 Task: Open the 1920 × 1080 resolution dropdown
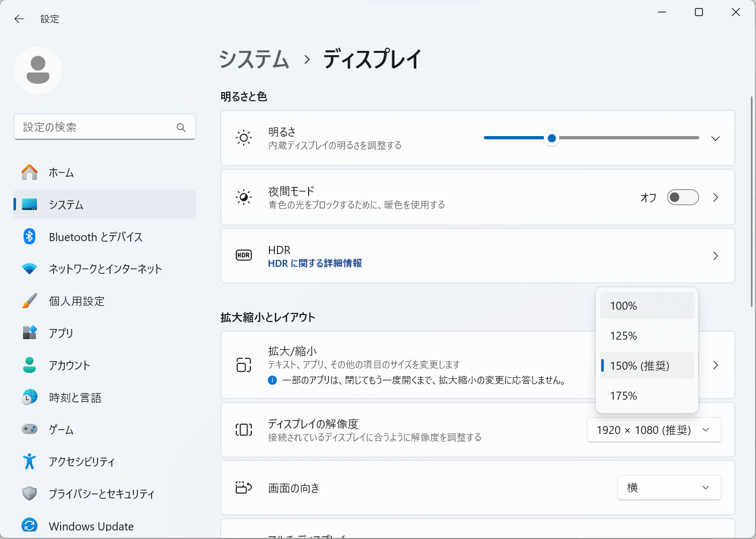(654, 430)
